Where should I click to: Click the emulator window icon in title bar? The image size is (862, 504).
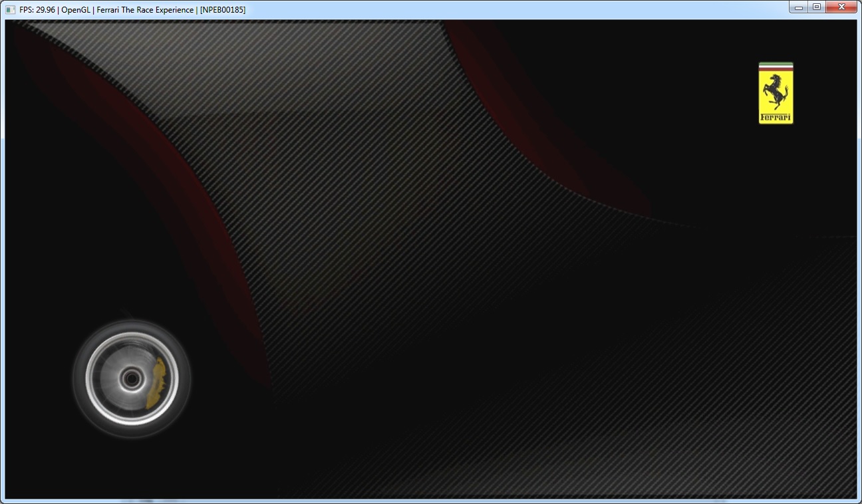[10, 10]
